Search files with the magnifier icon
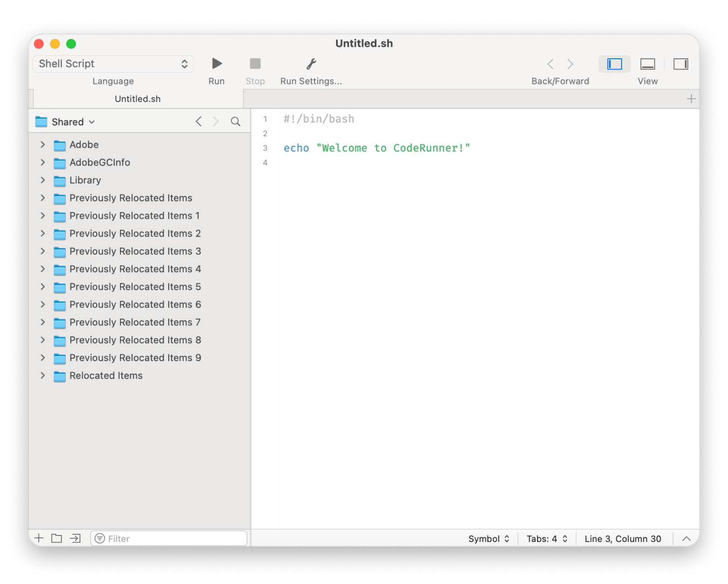The width and height of the screenshot is (728, 584). [x=236, y=122]
